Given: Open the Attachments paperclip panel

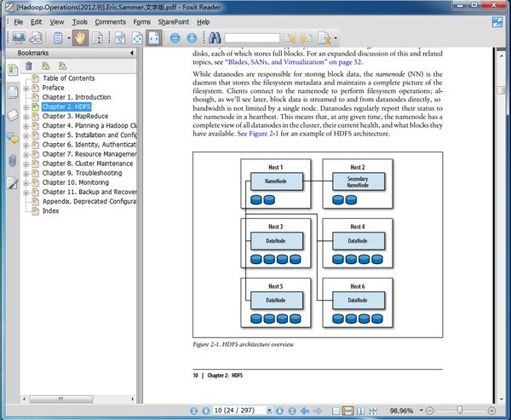Looking at the screenshot, I should [x=12, y=160].
